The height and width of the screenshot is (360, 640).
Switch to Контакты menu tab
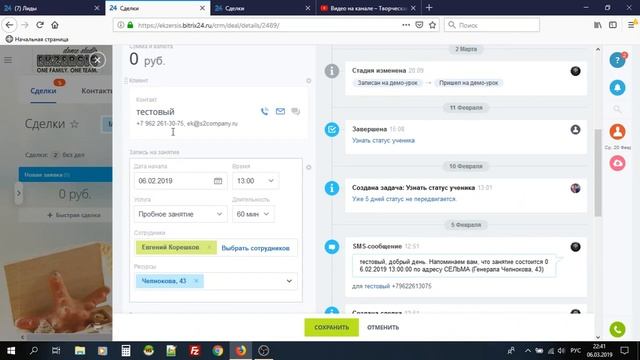[96, 91]
